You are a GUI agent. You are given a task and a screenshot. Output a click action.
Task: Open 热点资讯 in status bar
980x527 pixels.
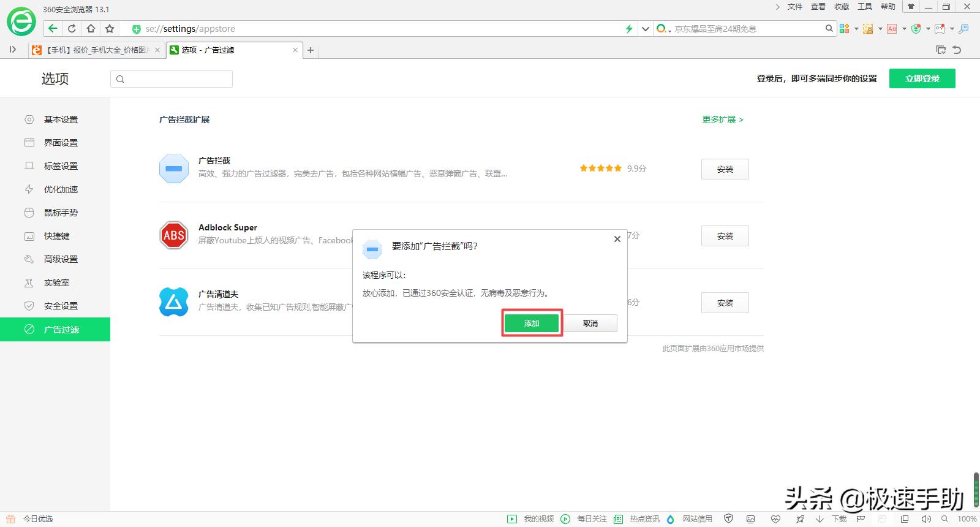pos(637,519)
